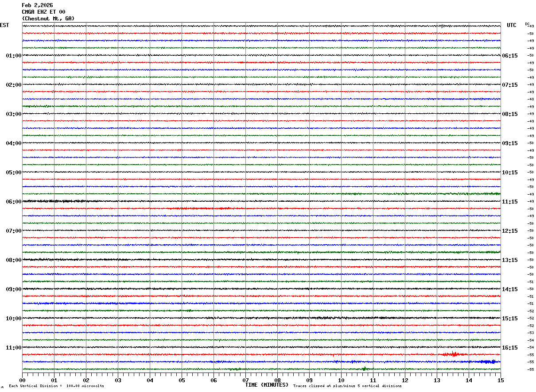536x392 pixels.
Task: Click the station name (Chestnut Mt, GA)
Action: (48, 19)
